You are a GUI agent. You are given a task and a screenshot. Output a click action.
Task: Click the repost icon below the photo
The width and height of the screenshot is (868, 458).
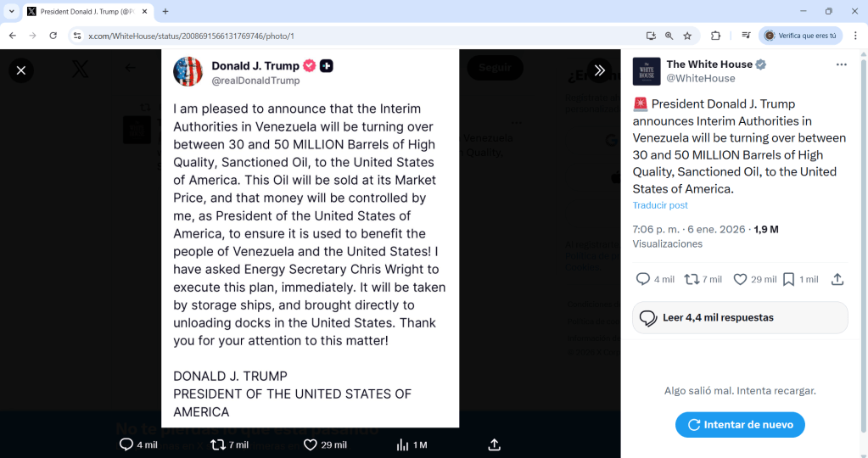click(x=218, y=444)
